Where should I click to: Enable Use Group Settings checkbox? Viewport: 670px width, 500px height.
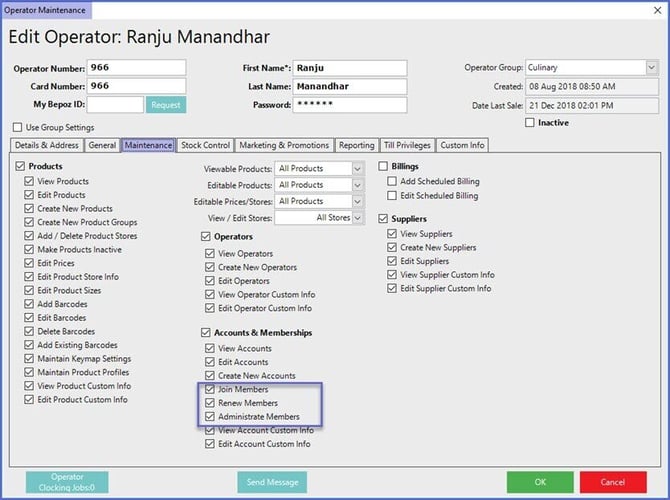tap(18, 127)
